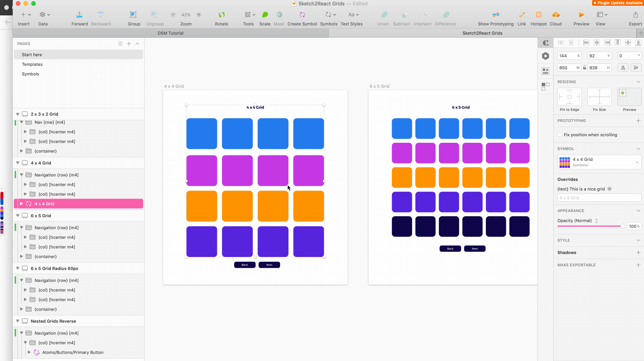Click the Forward distribute icon
This screenshot has width=644, height=361.
point(79,14)
